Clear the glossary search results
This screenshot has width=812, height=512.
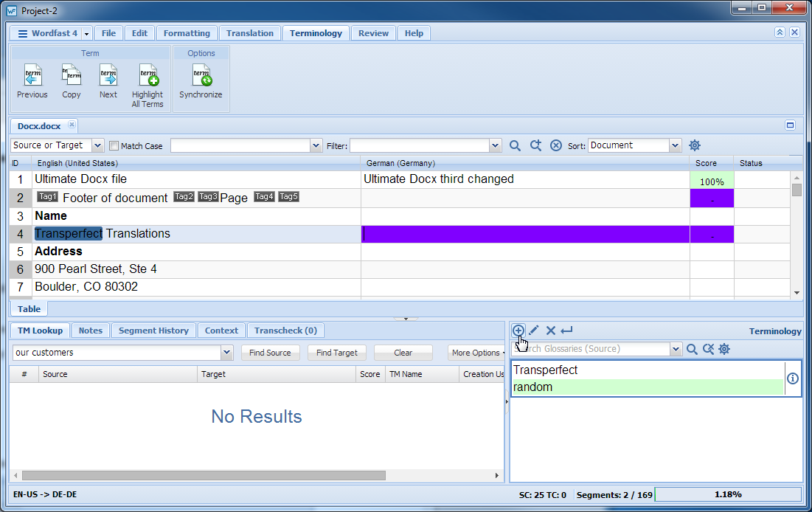coord(709,349)
